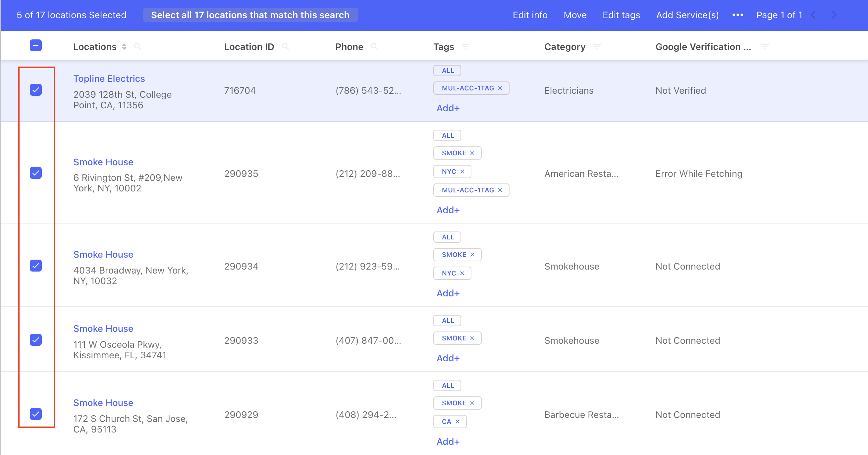
Task: Select location ID 716704 cell
Action: [x=240, y=91]
